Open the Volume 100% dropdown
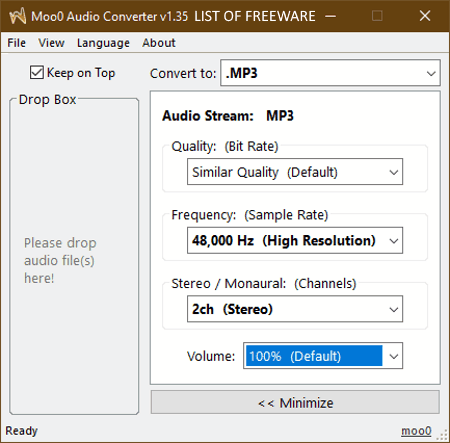The image size is (450, 443). (x=323, y=356)
